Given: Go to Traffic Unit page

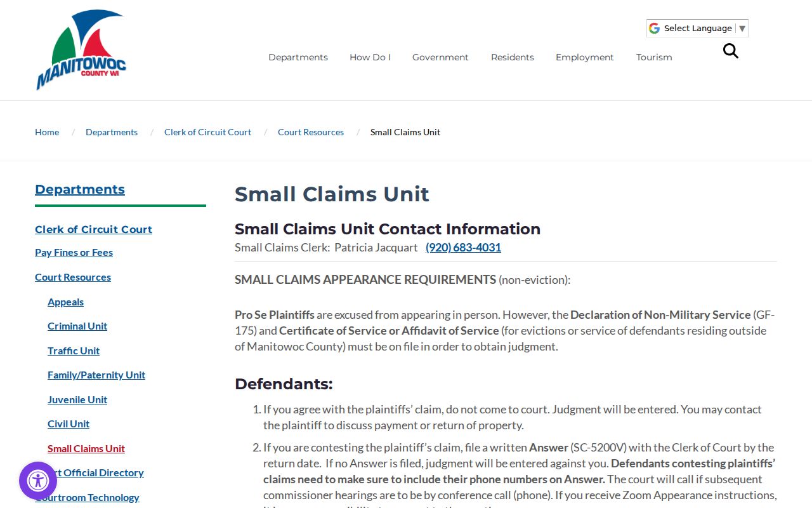Looking at the screenshot, I should pyautogui.click(x=74, y=351).
